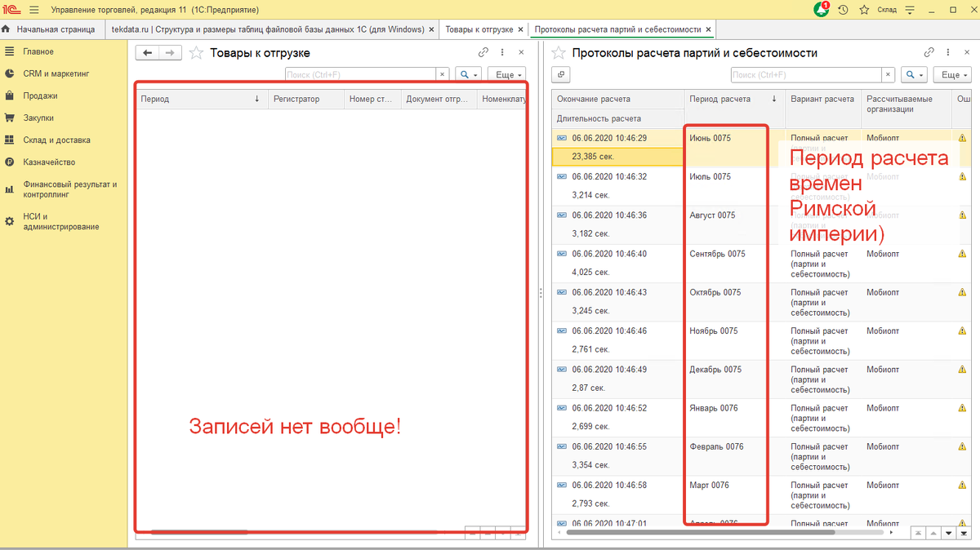Open the magnifier search dropdown in Протоколы расчета
Viewport: 980px width, 550px height.
click(914, 74)
